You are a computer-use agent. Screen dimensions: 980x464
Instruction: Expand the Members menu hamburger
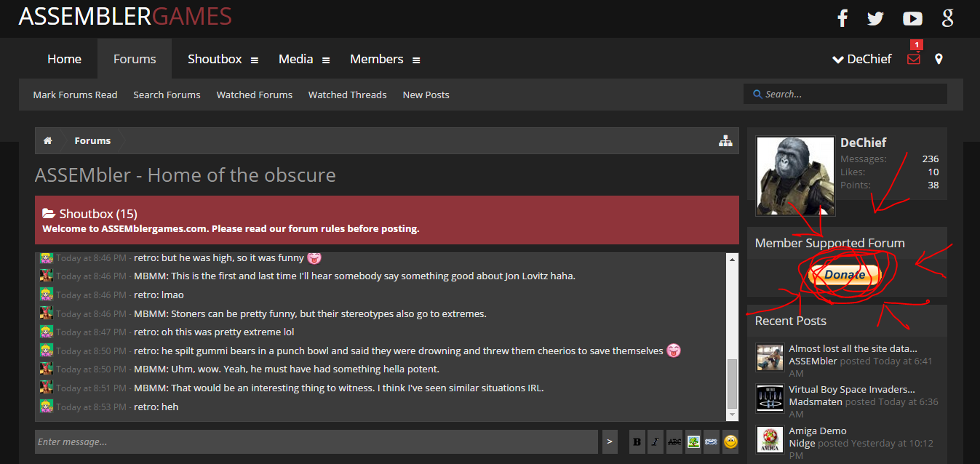416,60
